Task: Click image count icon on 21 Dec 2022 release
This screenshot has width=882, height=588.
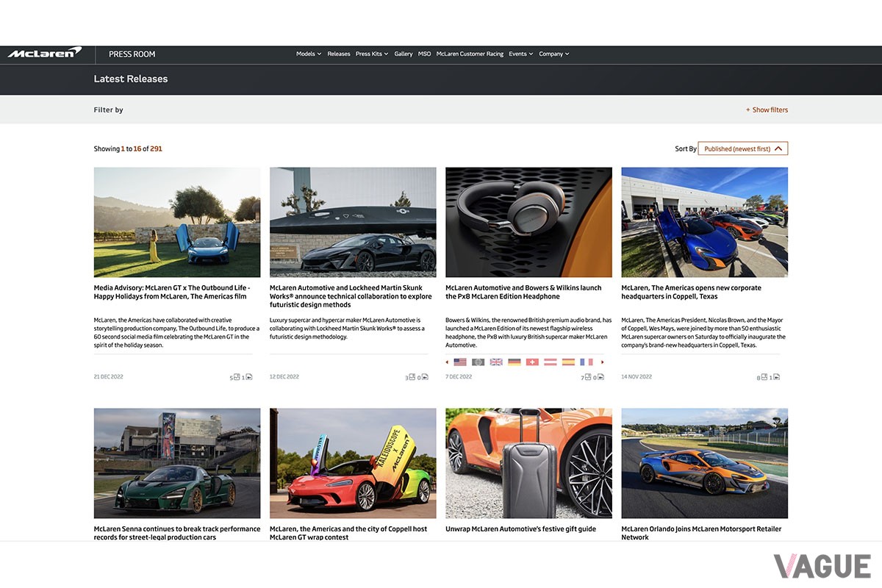Action: coord(237,377)
